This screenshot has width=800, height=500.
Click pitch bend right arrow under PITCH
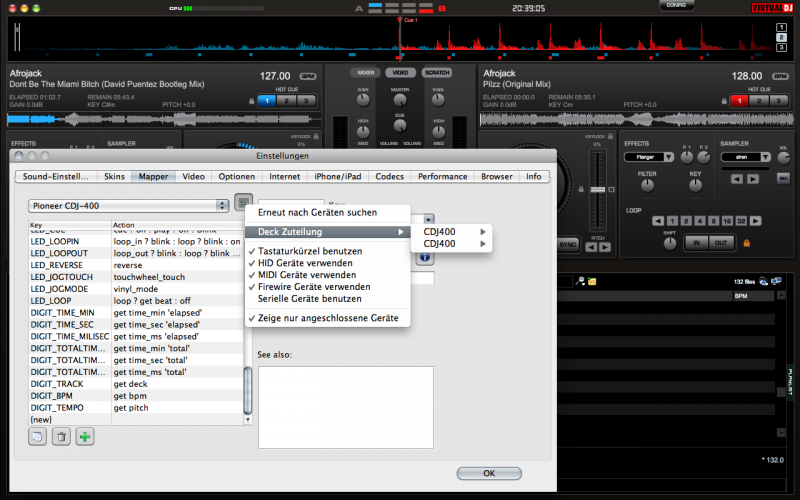tap(605, 247)
